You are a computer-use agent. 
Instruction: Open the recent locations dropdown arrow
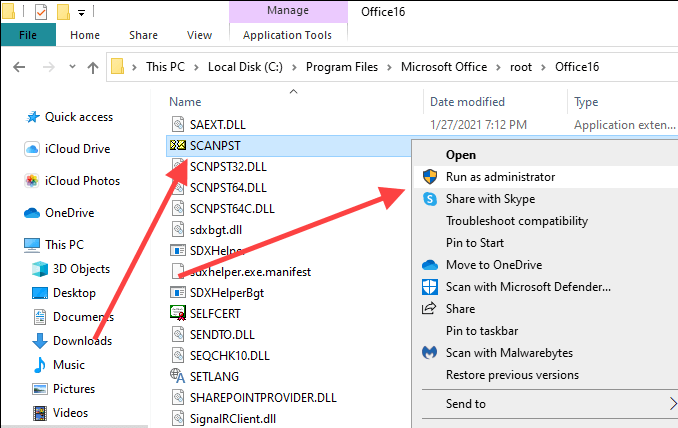tap(69, 68)
